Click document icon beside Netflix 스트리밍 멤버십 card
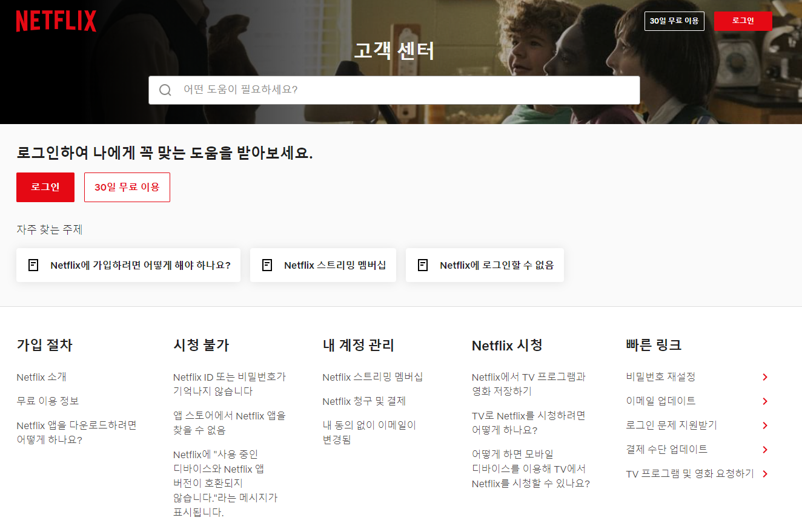802x532 pixels. click(267, 265)
